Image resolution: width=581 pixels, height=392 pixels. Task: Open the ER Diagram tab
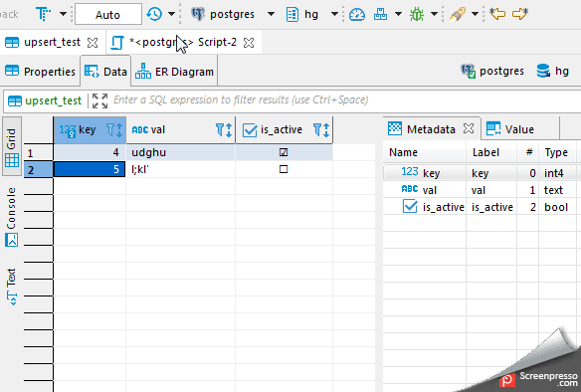[174, 72]
